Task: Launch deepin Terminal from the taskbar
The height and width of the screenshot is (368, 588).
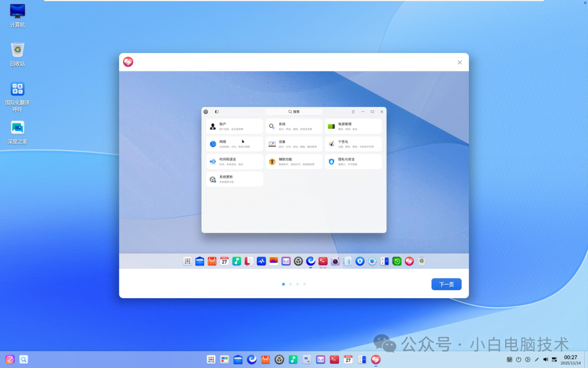Action: (x=334, y=359)
